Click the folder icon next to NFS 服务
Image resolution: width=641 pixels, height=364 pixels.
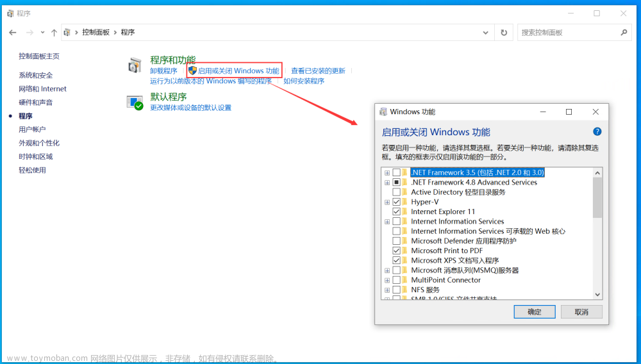point(404,290)
